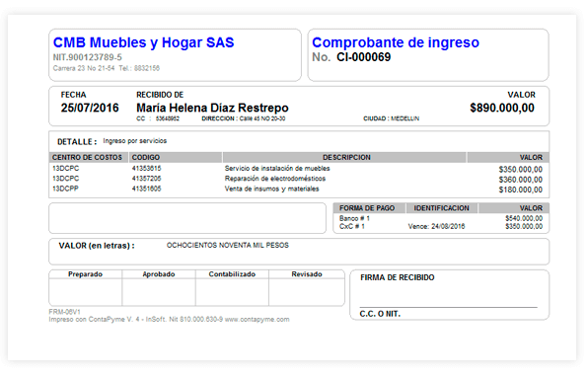
Task: Click the detail text Ingreso por servicios
Action: tap(134, 141)
